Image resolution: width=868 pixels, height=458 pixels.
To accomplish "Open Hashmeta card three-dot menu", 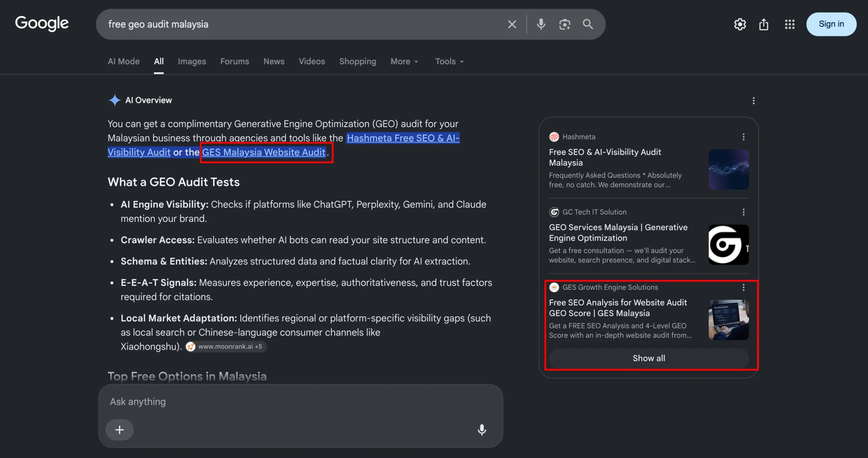I will coord(744,137).
